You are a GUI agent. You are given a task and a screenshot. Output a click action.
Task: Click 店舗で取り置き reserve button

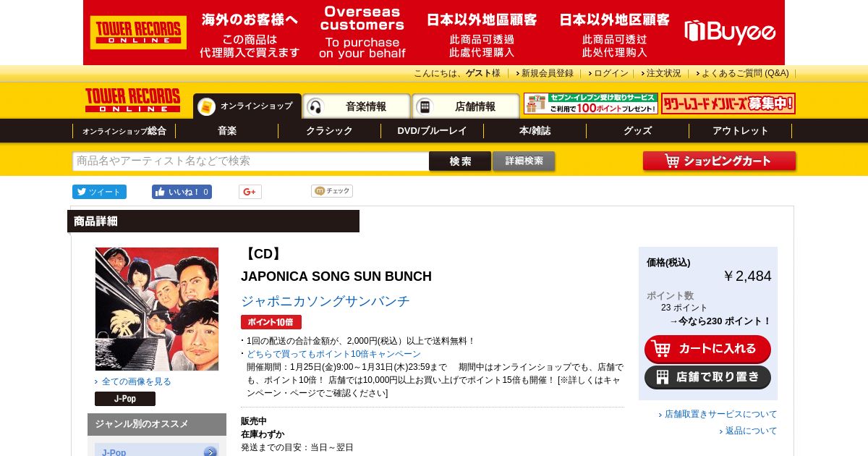tap(707, 377)
